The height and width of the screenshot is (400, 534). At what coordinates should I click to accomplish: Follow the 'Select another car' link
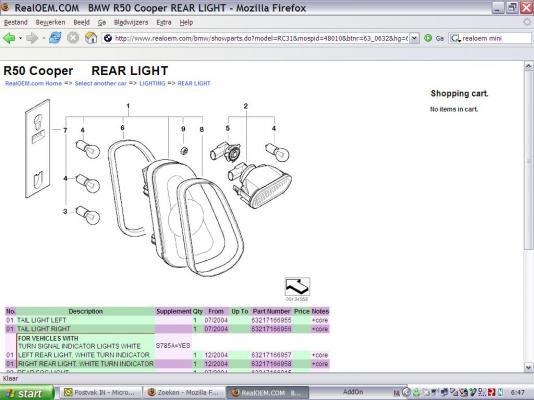tap(100, 83)
